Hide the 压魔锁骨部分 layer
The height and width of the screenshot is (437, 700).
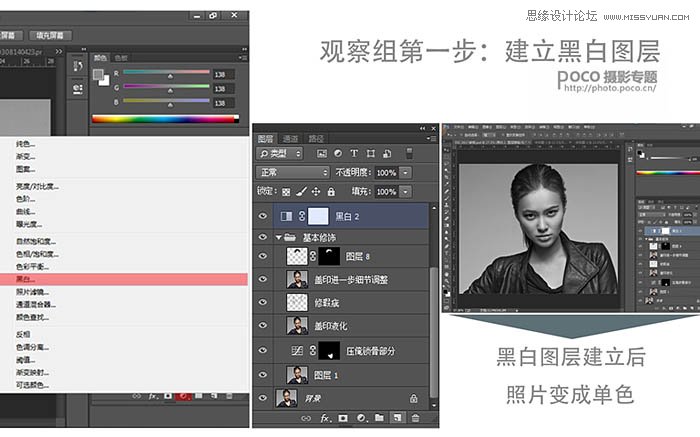click(x=263, y=350)
